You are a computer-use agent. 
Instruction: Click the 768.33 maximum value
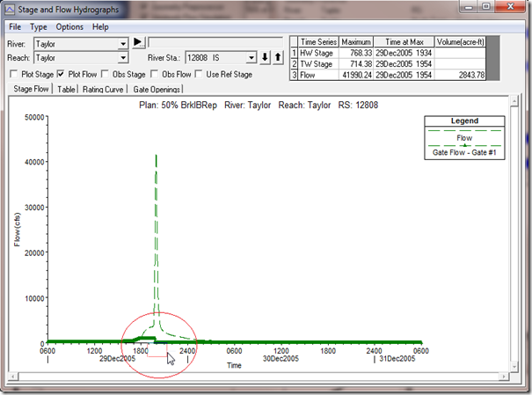click(356, 53)
